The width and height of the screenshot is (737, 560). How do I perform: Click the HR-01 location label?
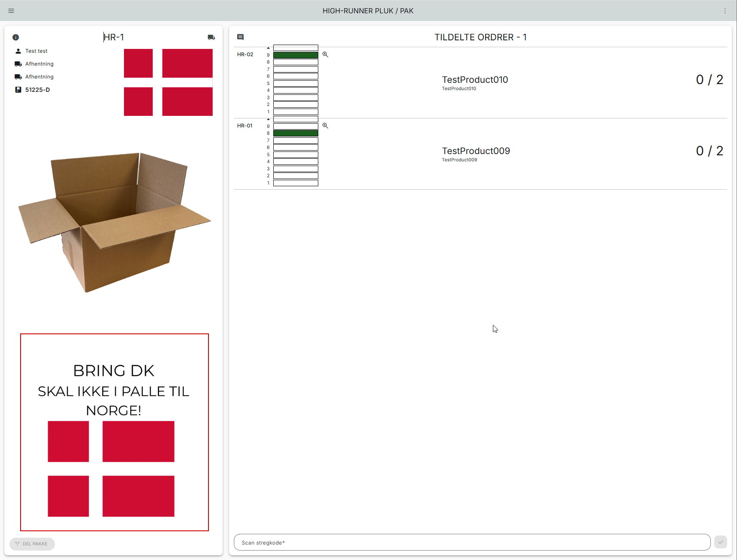coord(245,126)
